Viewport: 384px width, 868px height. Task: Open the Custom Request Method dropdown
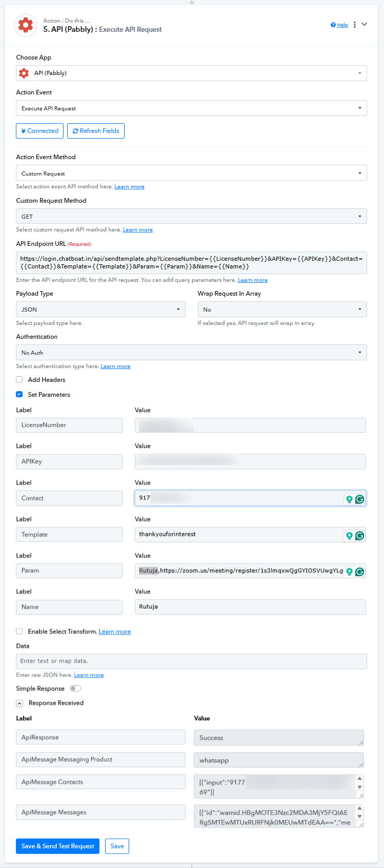click(x=191, y=217)
